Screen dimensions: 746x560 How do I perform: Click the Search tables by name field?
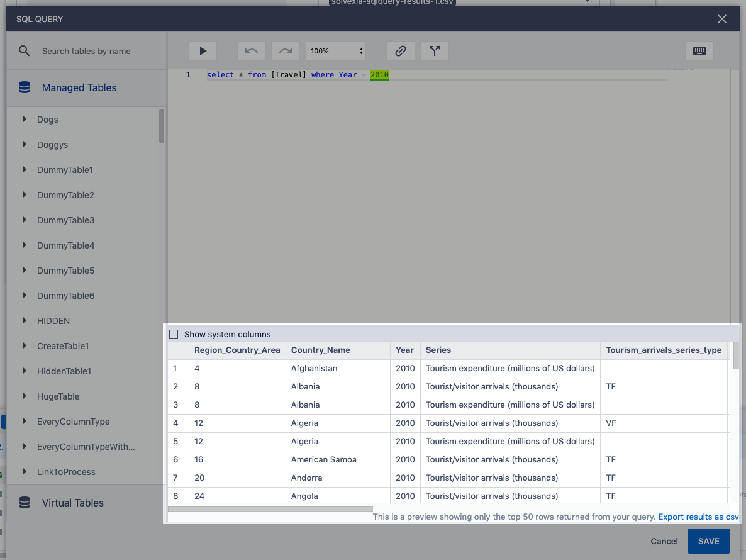pos(94,51)
